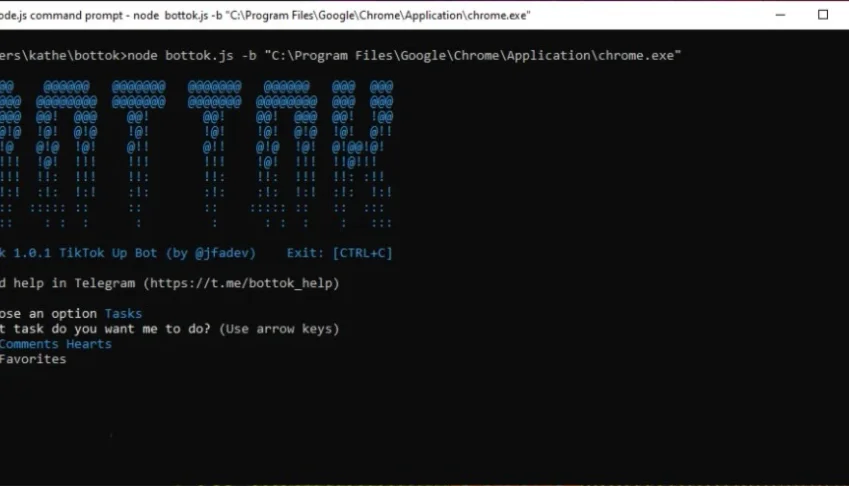Viewport: 849px width, 486px height.
Task: Click the 'Exit: [CTRL+C]' text
Action: coord(339,253)
